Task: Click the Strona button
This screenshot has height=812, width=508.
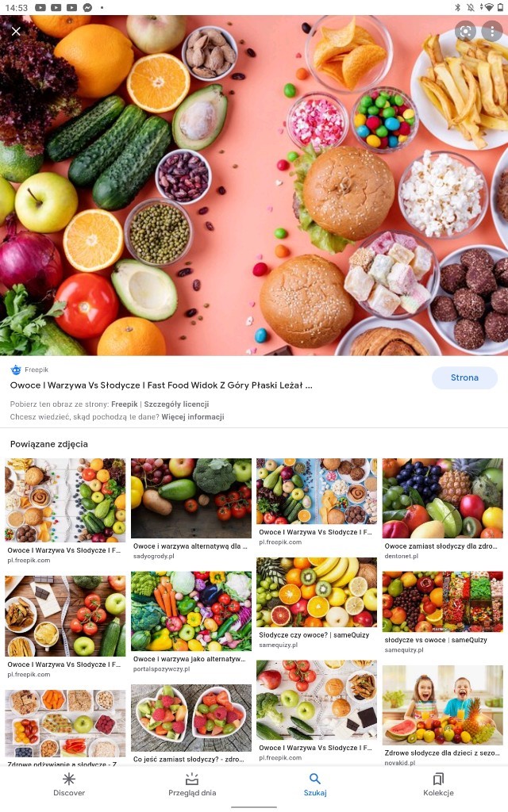Action: point(464,377)
